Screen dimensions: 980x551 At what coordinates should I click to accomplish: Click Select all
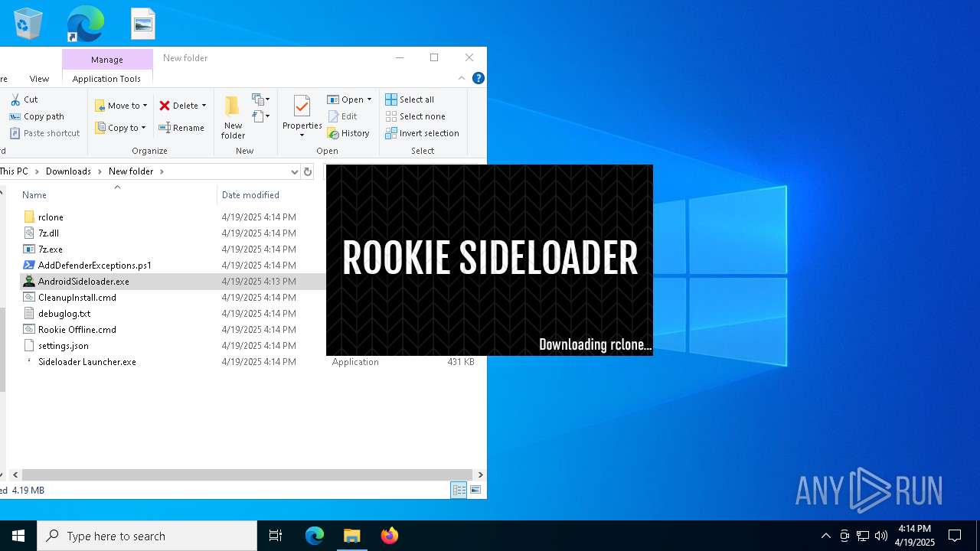tap(410, 99)
